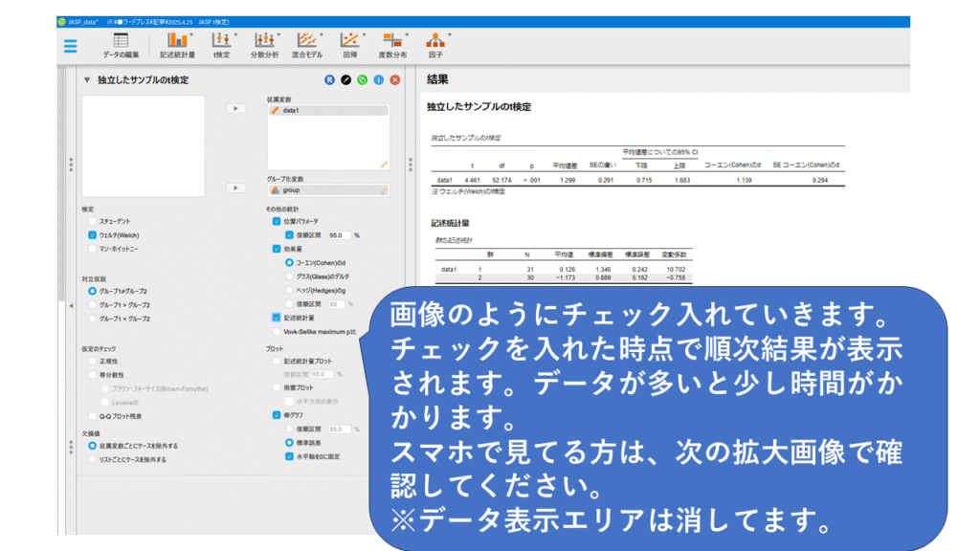980x551 pixels.
Task: Click the JASP application icon in title bar
Action: [62, 22]
